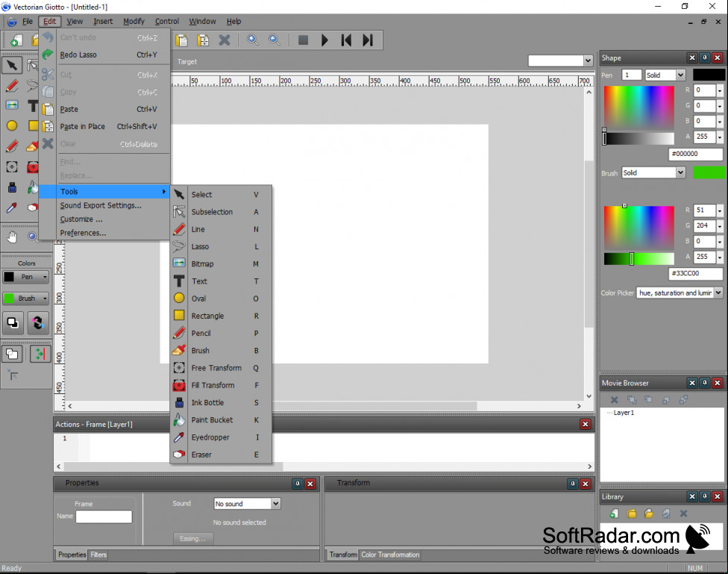Select Ink Bottle tool in left toolbox

(x=12, y=187)
